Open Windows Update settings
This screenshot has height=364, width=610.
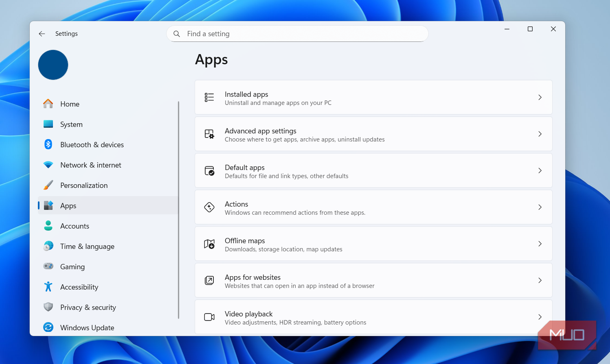click(x=108, y=327)
